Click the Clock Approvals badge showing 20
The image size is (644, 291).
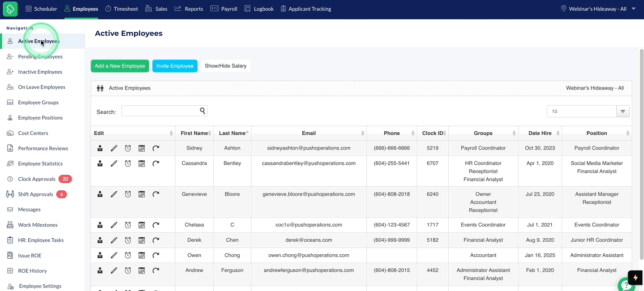pos(65,179)
